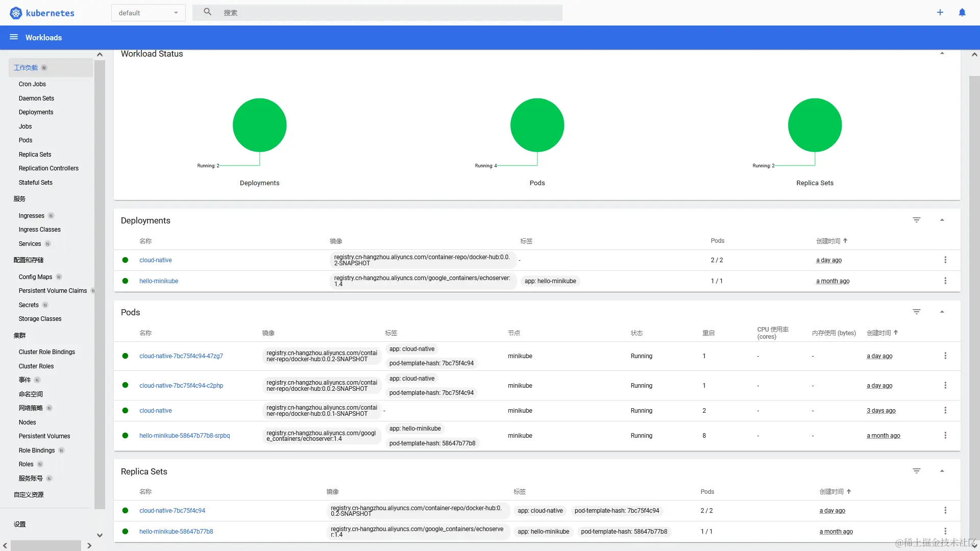Collapse the Deployments card
This screenshot has height=551, width=980.
click(x=942, y=220)
